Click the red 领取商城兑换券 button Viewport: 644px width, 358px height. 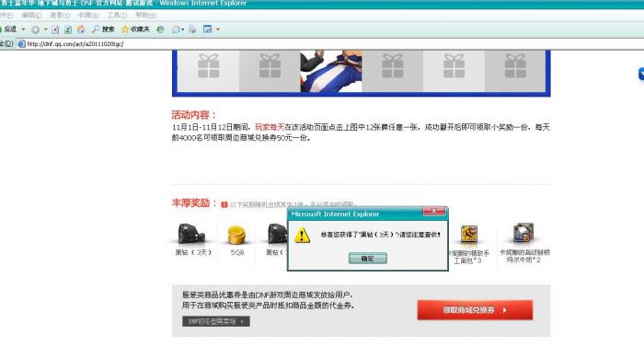[476, 310]
